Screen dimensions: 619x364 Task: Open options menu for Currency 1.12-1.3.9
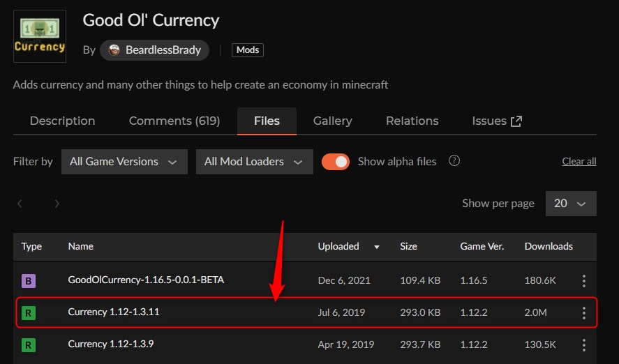[584, 345]
